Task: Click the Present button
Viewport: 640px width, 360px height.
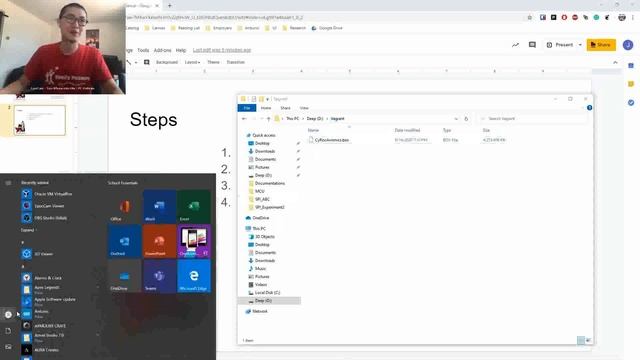Action: tap(560, 45)
